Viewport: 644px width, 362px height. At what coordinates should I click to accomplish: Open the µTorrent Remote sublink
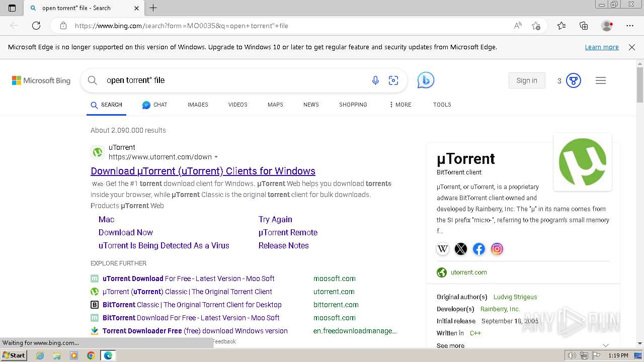tap(288, 232)
